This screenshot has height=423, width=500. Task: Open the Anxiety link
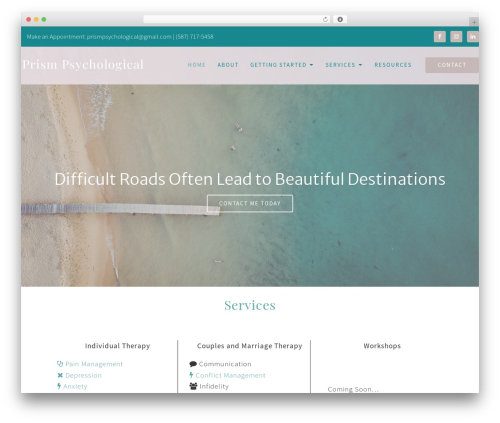(75, 386)
